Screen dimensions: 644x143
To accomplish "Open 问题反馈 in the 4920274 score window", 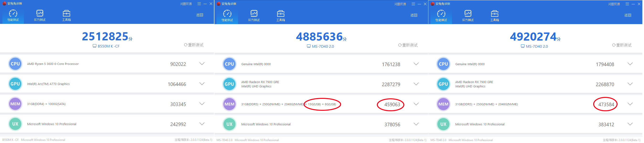I will click(x=614, y=4).
